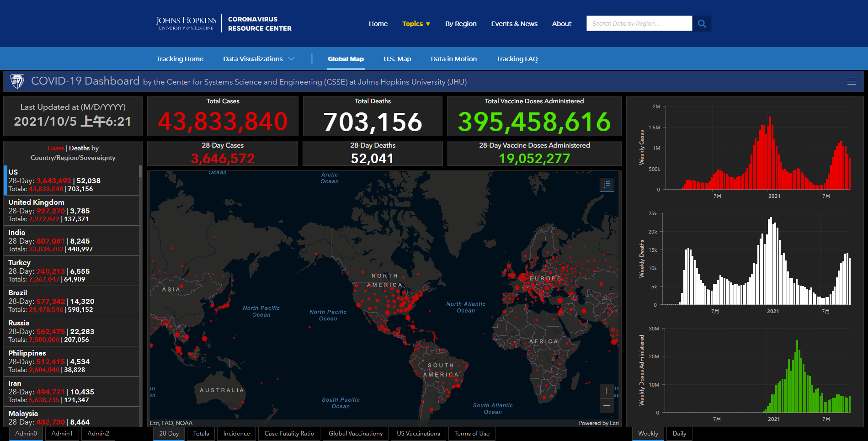Open the Tracking FAQ link
This screenshot has height=441, width=868.
click(x=517, y=59)
